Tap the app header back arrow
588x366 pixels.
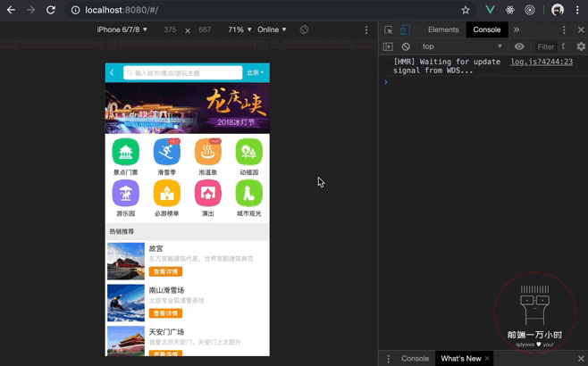coord(112,72)
